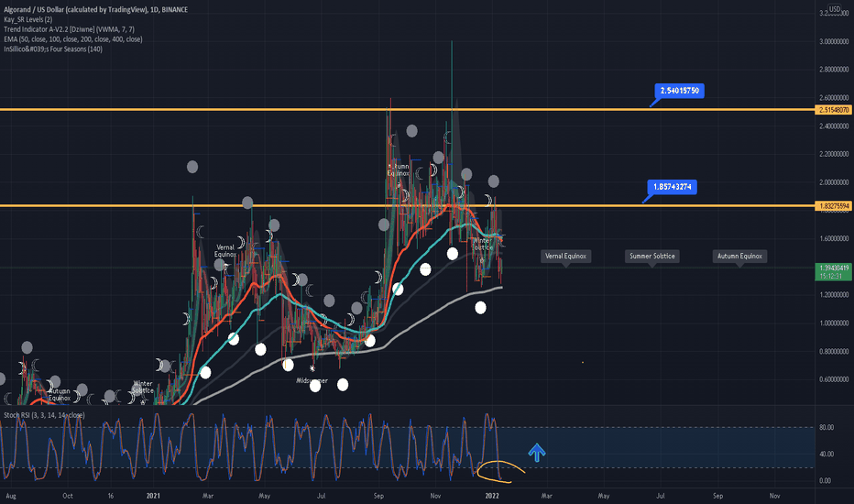Click the 1.20000000 price axis label
The image size is (854, 504).
(834, 295)
